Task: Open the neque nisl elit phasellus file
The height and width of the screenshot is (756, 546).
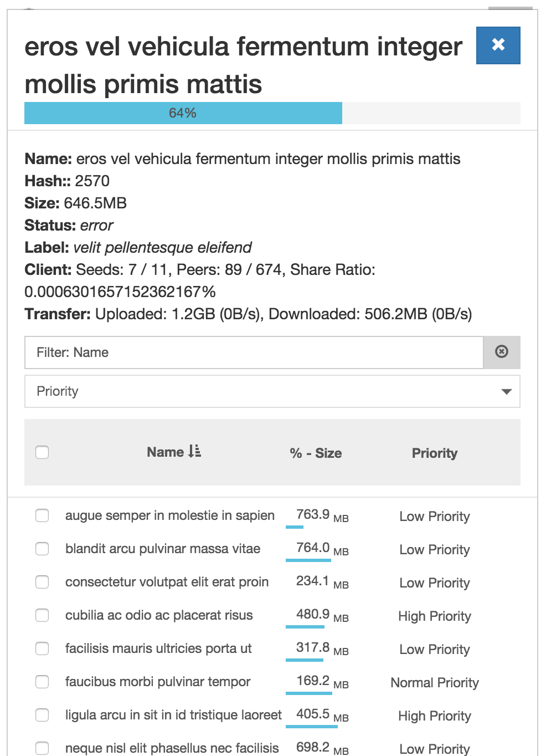Action: 172,748
